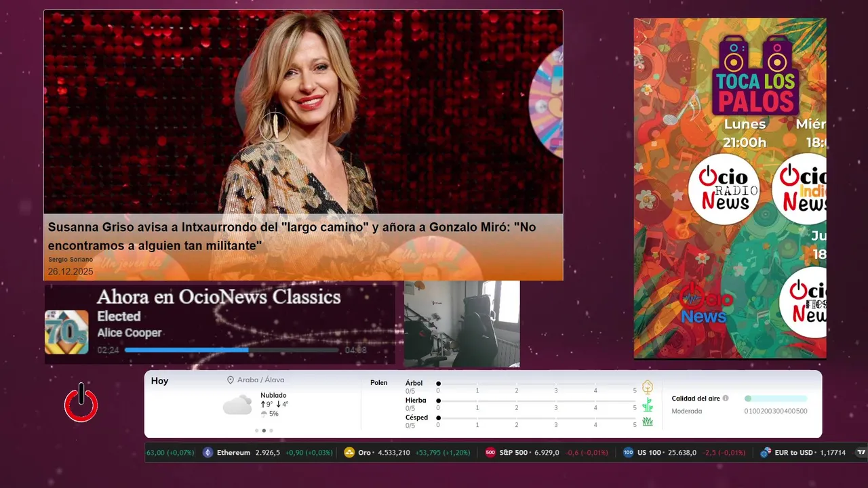Click the red power logo icon

[x=81, y=403]
